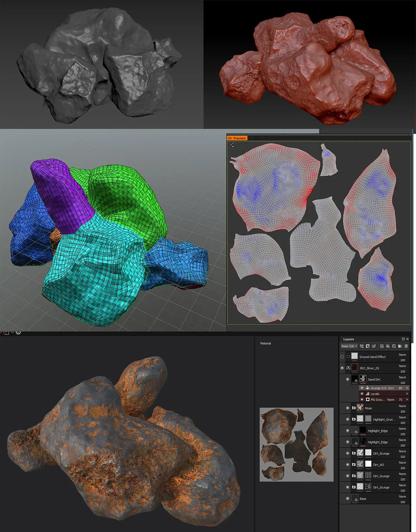The image size is (416, 532).
Task: Hide the Base layer
Action: coord(348,498)
